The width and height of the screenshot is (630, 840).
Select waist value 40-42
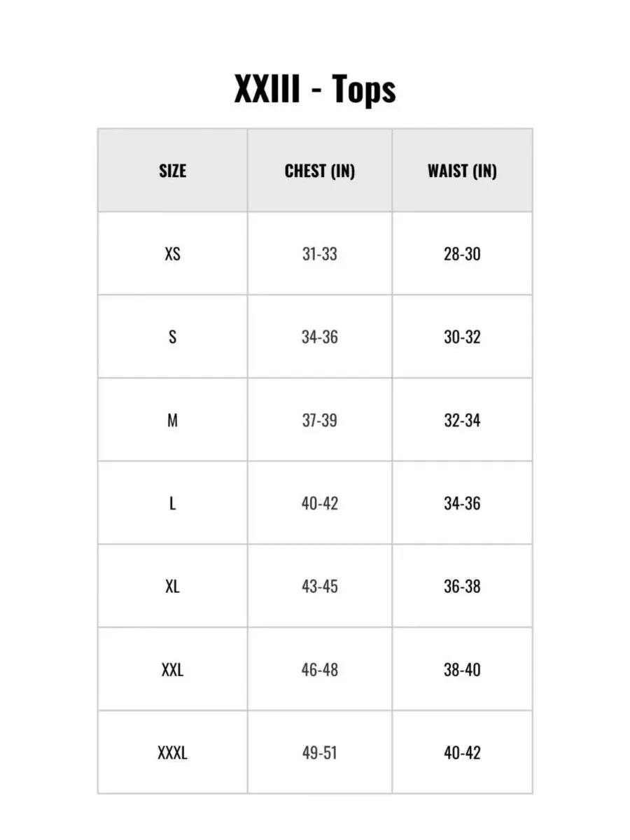tap(462, 753)
